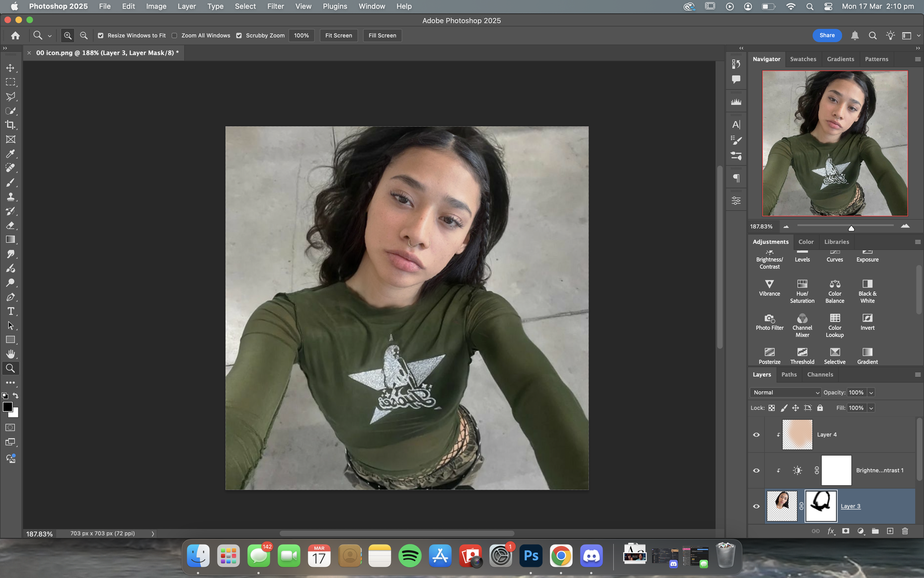Uncheck the Scrubby Zoom checkbox
The width and height of the screenshot is (924, 578).
click(x=239, y=36)
